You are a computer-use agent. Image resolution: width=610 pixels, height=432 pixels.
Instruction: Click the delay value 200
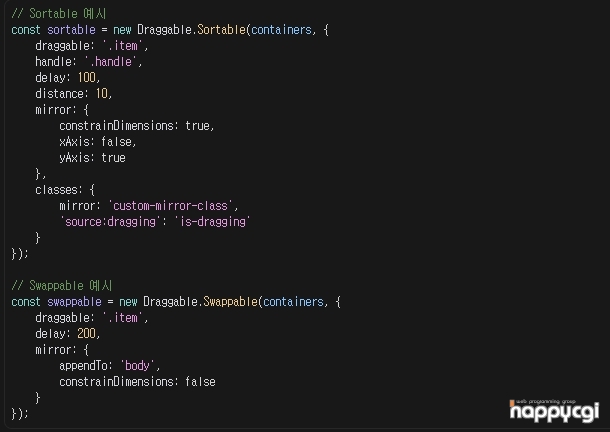88,334
